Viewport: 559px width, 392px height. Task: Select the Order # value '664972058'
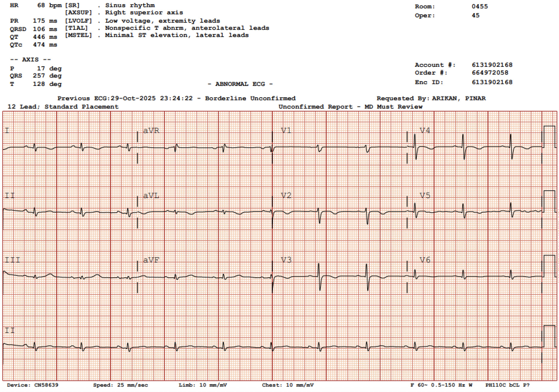(490, 73)
